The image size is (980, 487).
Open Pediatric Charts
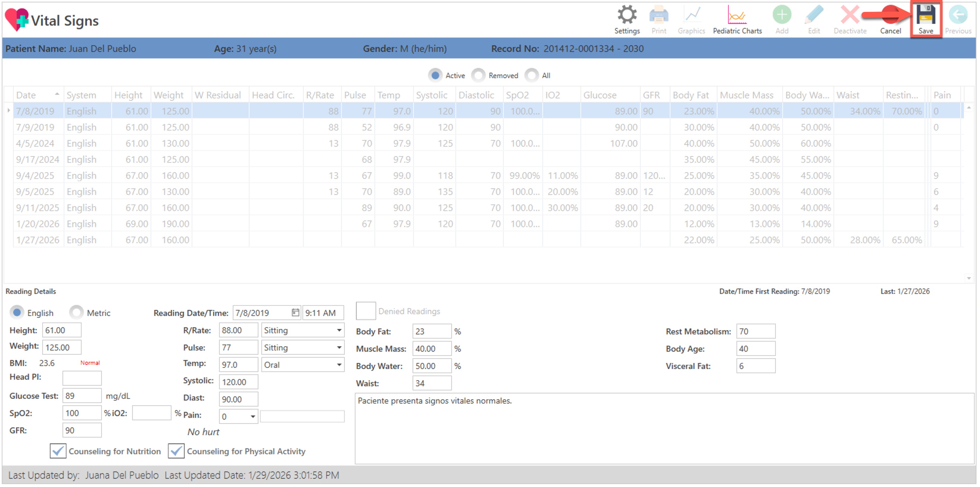[737, 16]
